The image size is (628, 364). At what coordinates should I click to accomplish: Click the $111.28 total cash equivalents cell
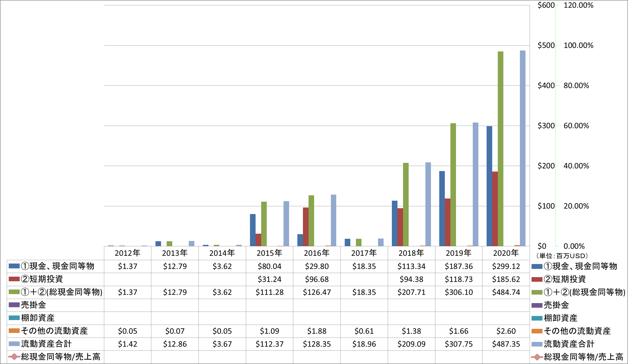(269, 292)
